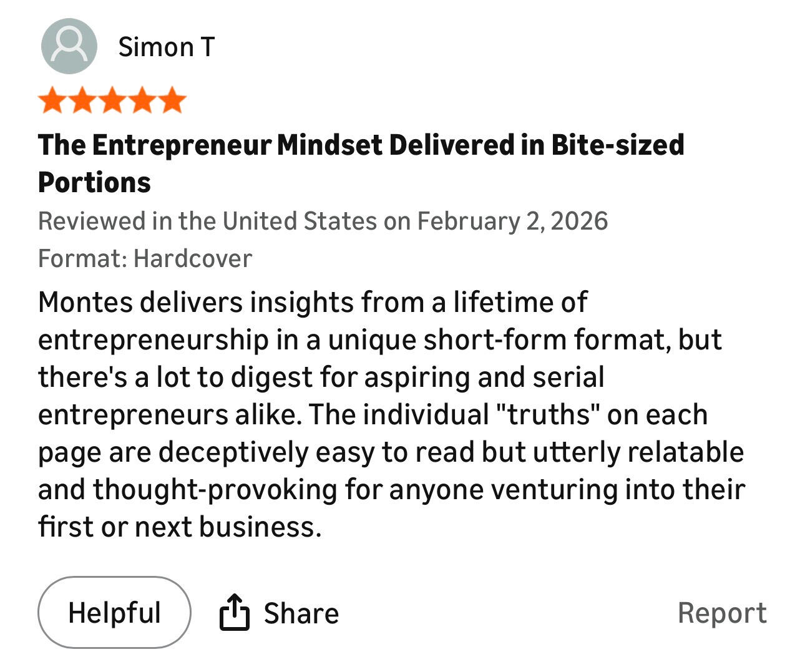Click the "Format:" label
The image size is (805, 672).
tap(83, 258)
